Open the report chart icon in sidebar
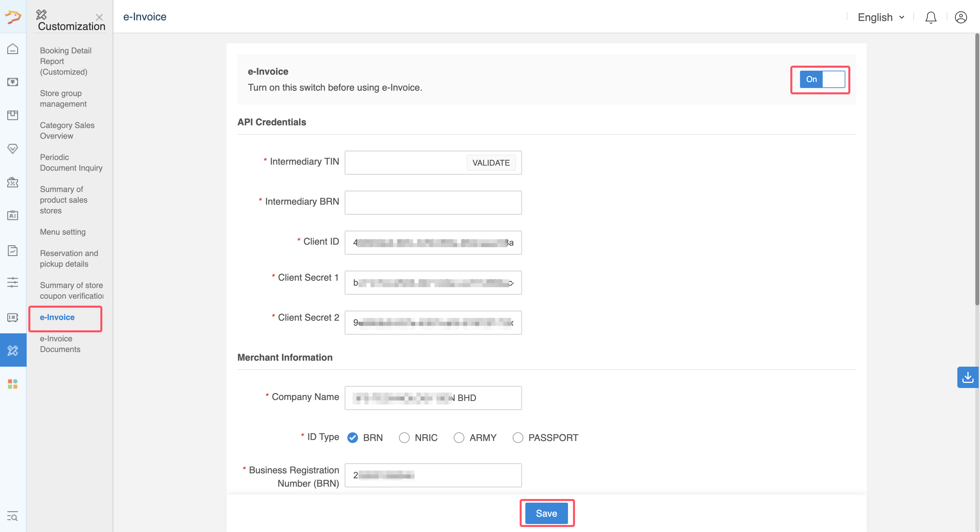This screenshot has height=532, width=980. [13, 250]
